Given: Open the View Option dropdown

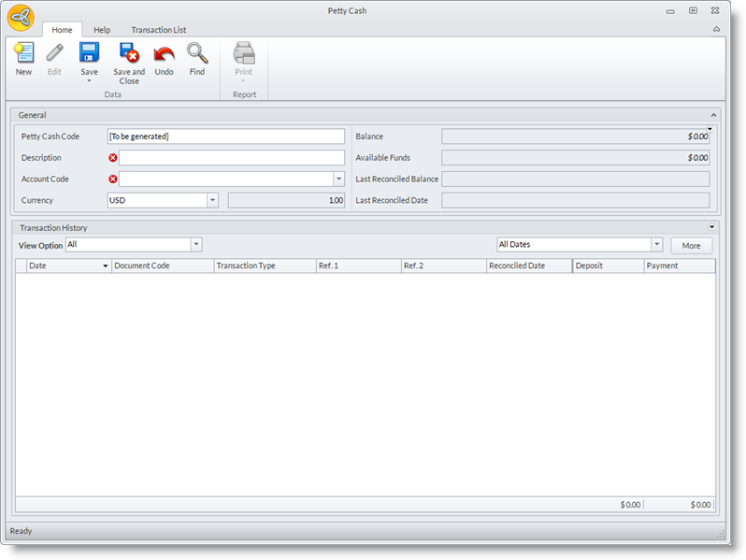Looking at the screenshot, I should (x=196, y=245).
